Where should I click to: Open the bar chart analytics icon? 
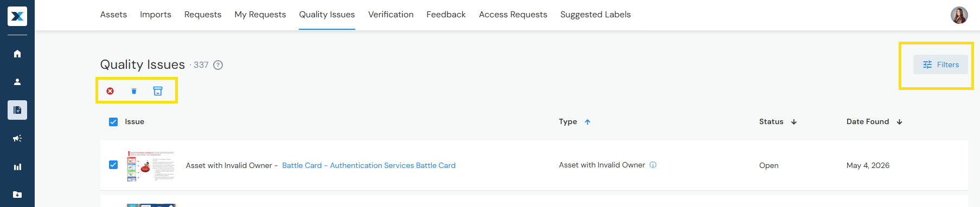pos(17,167)
